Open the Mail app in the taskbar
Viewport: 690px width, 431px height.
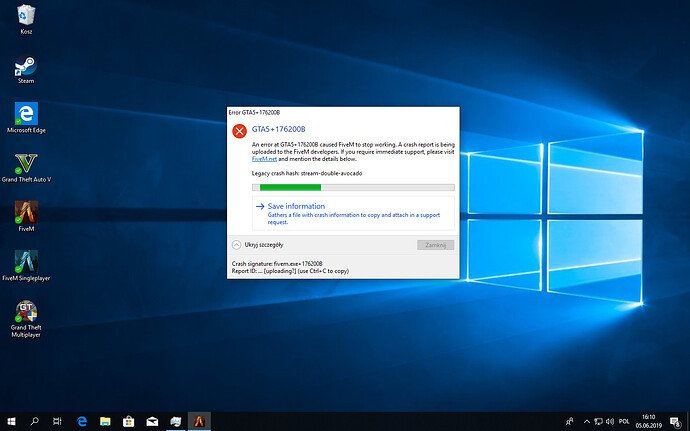[x=153, y=421]
